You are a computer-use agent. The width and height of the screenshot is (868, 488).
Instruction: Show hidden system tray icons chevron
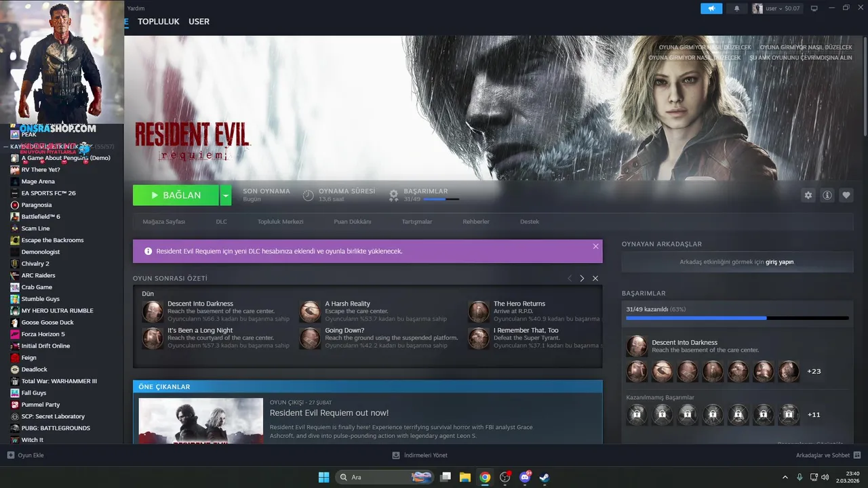click(x=785, y=477)
